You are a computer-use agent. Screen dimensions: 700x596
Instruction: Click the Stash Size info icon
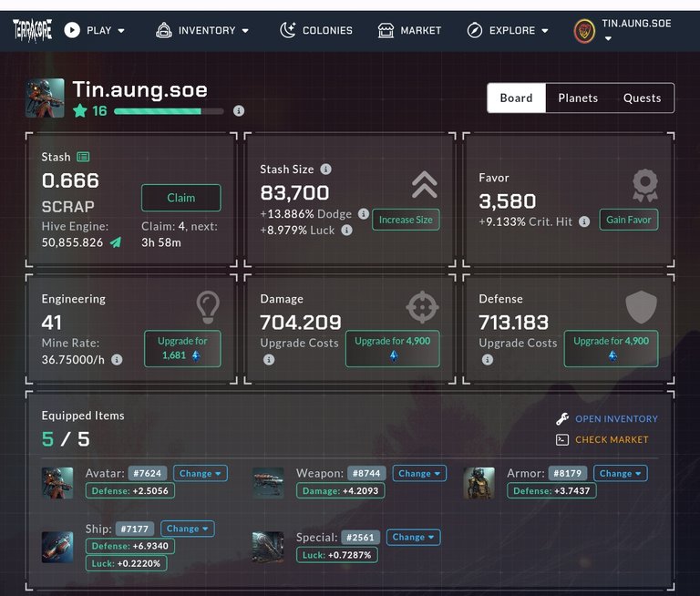(326, 170)
